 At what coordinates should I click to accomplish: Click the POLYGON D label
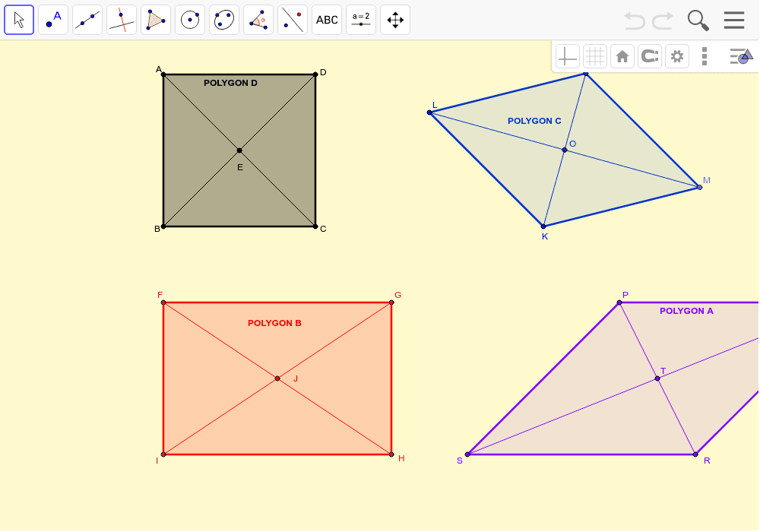pos(230,83)
